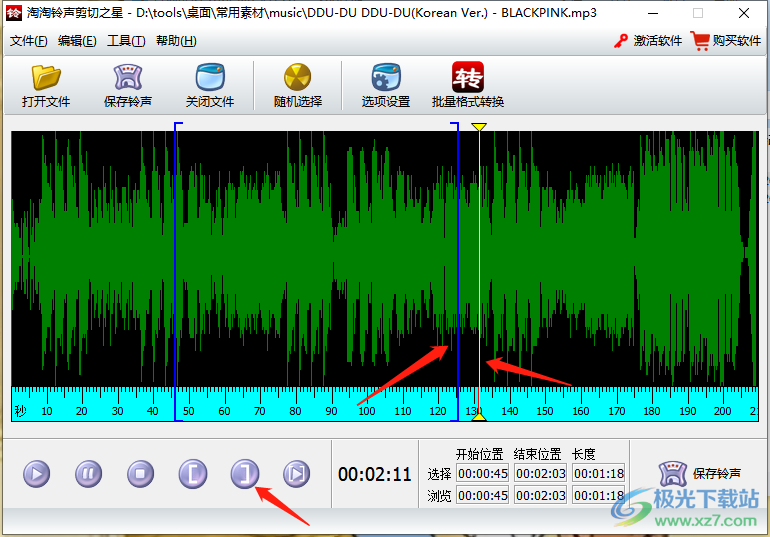
Task: Click the 180 second mark on ruler
Action: (652, 411)
